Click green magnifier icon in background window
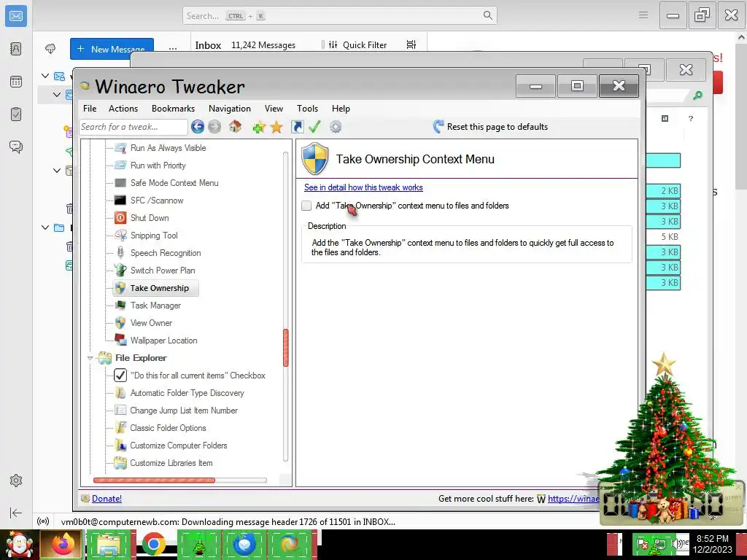The height and width of the screenshot is (560, 747). pos(697,96)
